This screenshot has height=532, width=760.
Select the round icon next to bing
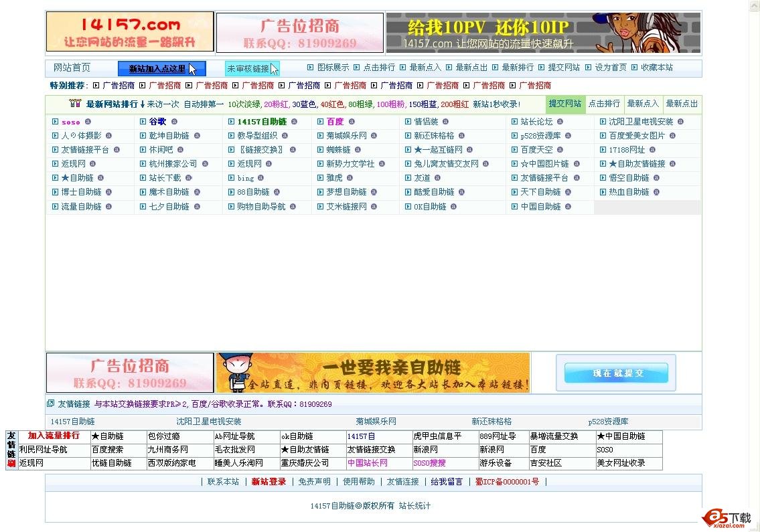pyautogui.click(x=260, y=178)
